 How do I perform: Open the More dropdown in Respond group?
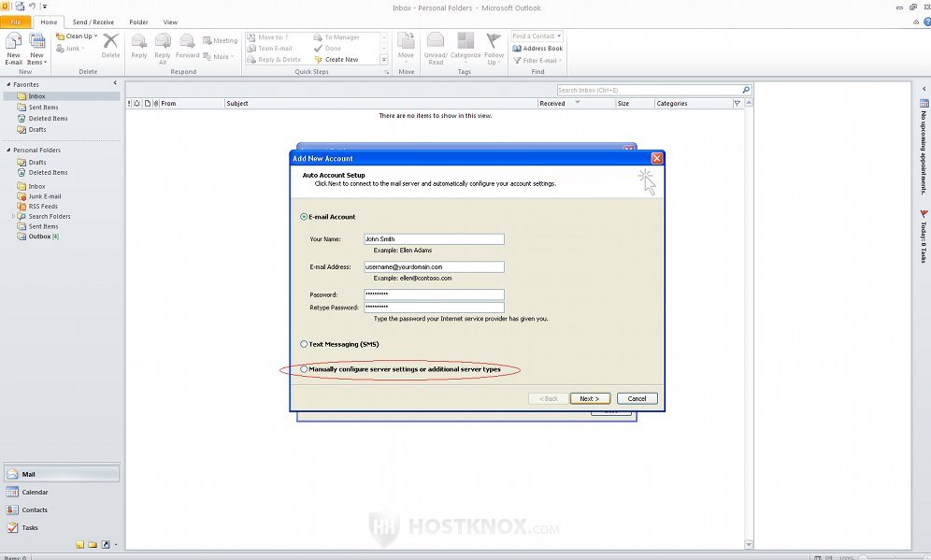(219, 56)
